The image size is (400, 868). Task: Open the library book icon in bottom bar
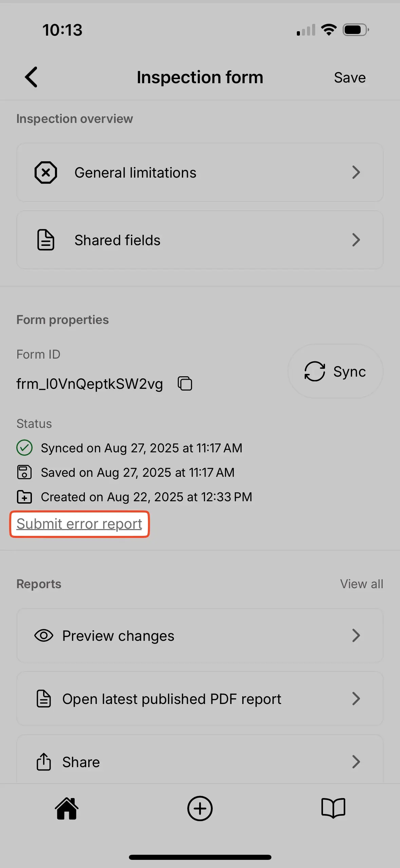pos(333,808)
